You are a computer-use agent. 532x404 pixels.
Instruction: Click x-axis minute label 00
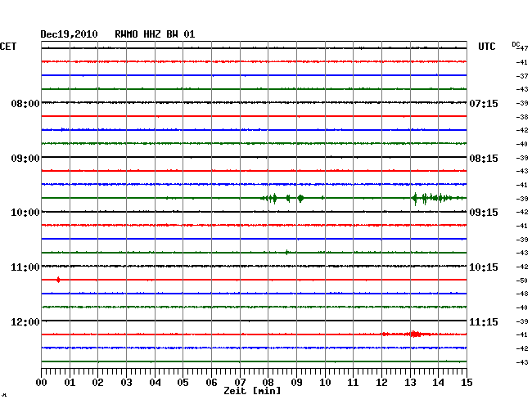42,382
